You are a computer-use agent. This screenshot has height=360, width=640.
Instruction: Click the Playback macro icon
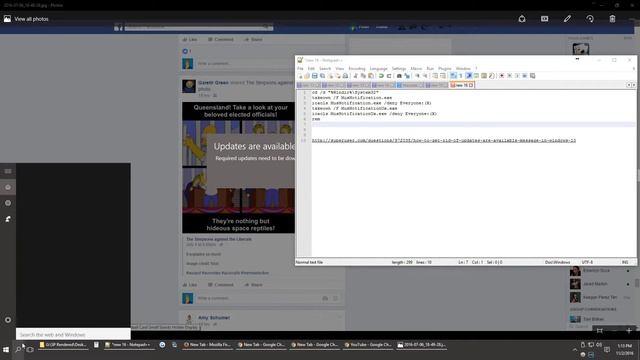[517, 76]
